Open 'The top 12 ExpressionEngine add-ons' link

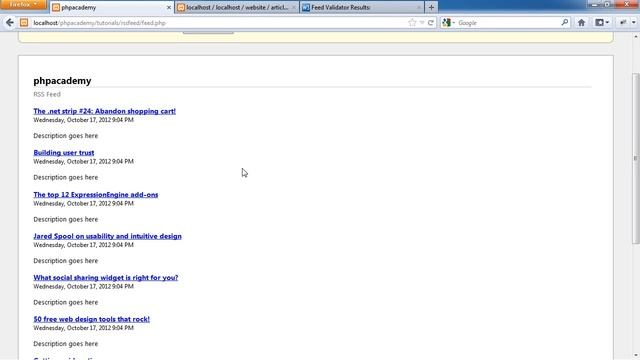click(x=96, y=195)
